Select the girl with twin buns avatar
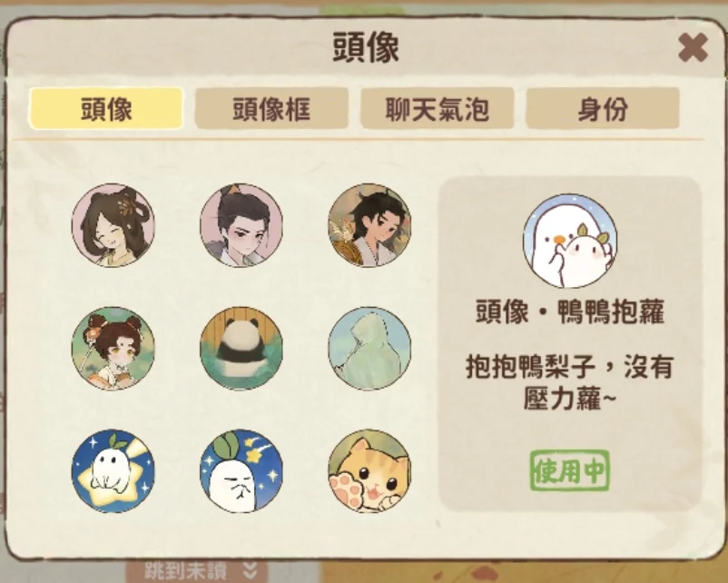Screen dimensions: 728x583 pos(113,348)
